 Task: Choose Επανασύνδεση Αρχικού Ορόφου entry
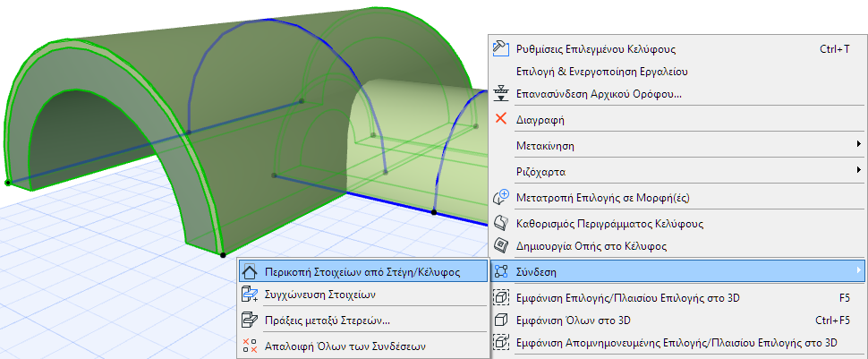click(x=677, y=94)
